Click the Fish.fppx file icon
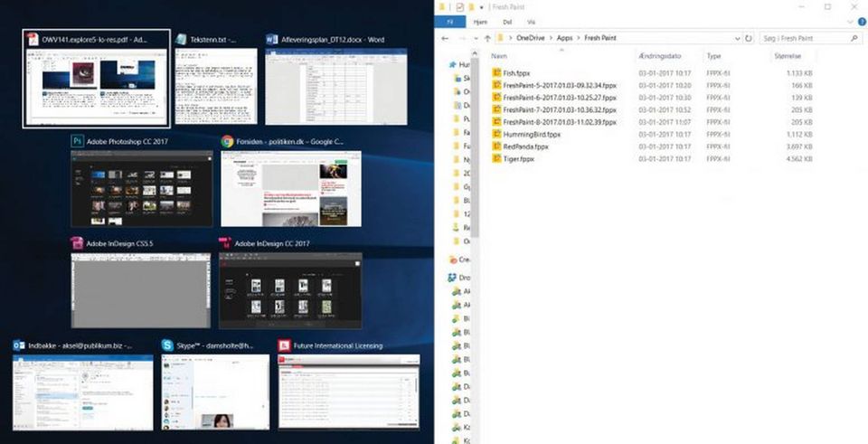Image resolution: width=868 pixels, height=444 pixels. pyautogui.click(x=496, y=71)
